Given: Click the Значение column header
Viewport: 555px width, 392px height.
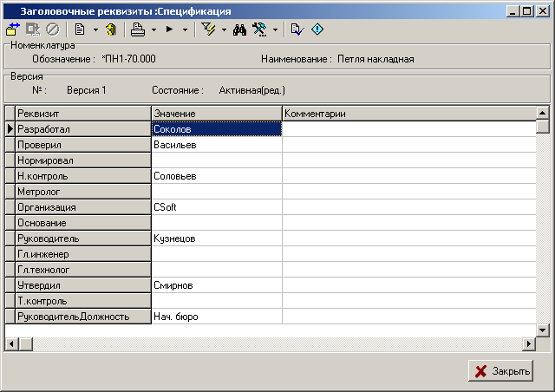Looking at the screenshot, I should [216, 114].
